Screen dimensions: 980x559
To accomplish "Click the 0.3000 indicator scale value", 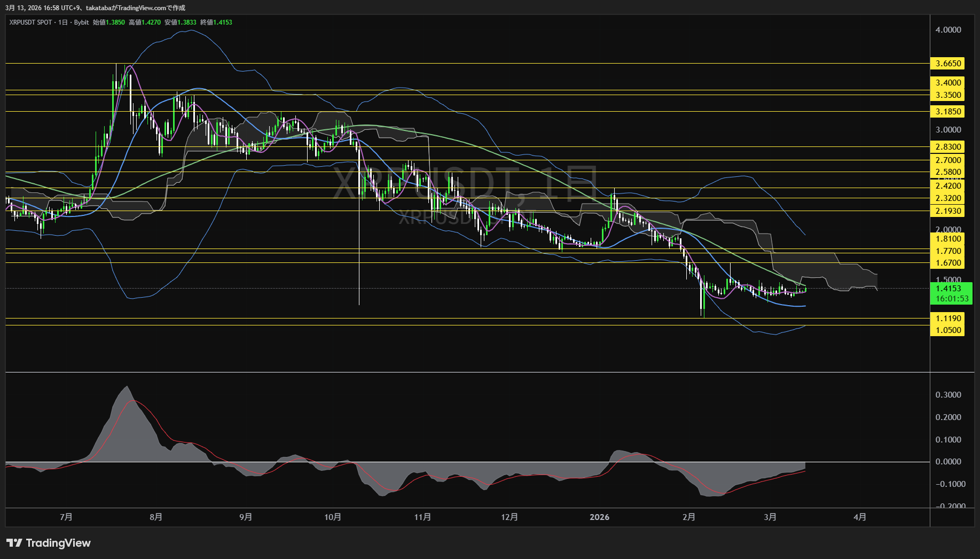I will click(x=948, y=395).
